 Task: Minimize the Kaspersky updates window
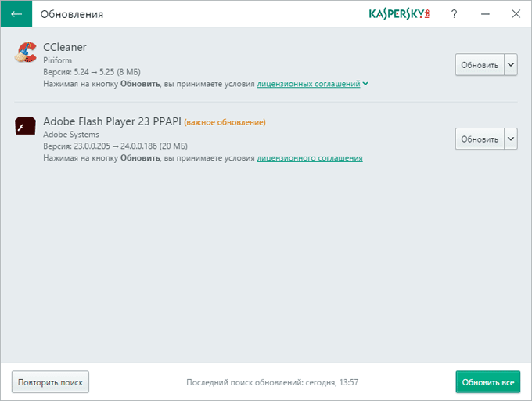coord(485,14)
